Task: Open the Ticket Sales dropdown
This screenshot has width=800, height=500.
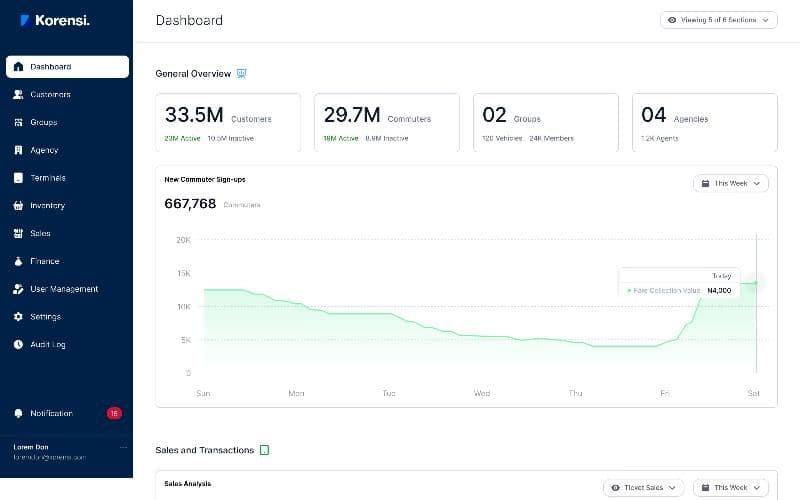Action: pyautogui.click(x=643, y=488)
